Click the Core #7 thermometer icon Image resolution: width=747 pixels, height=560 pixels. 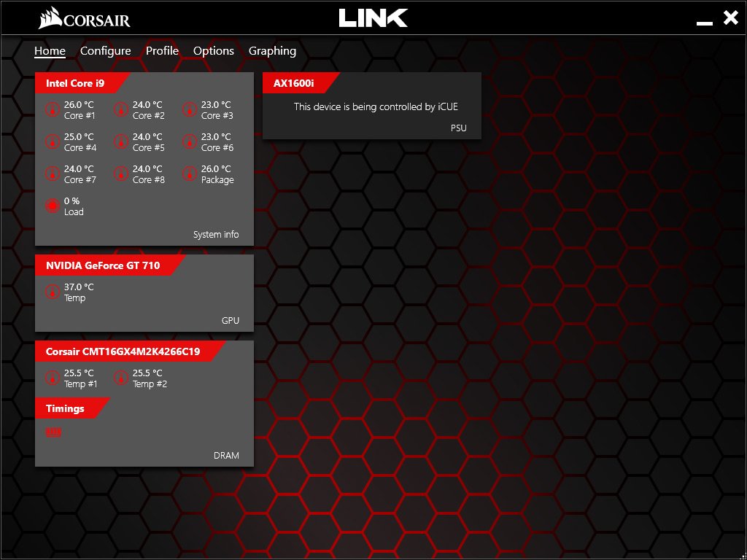pyautogui.click(x=53, y=174)
